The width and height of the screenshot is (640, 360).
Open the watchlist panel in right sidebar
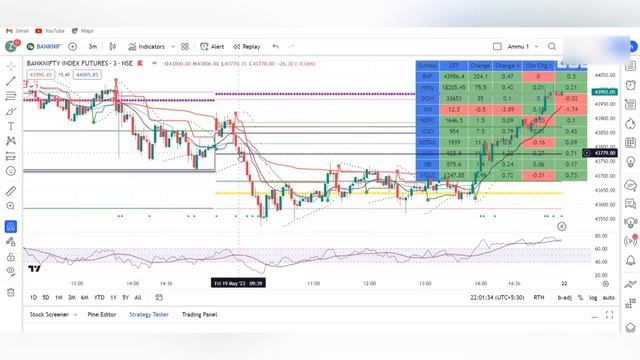point(631,66)
